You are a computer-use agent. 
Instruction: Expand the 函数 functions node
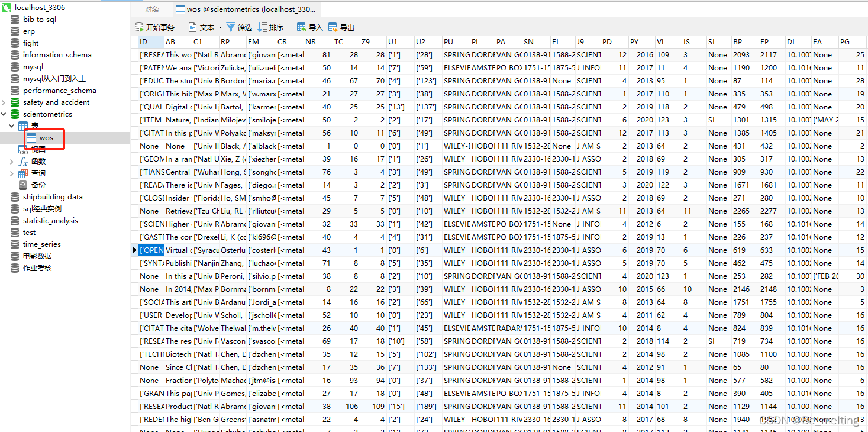(x=12, y=162)
